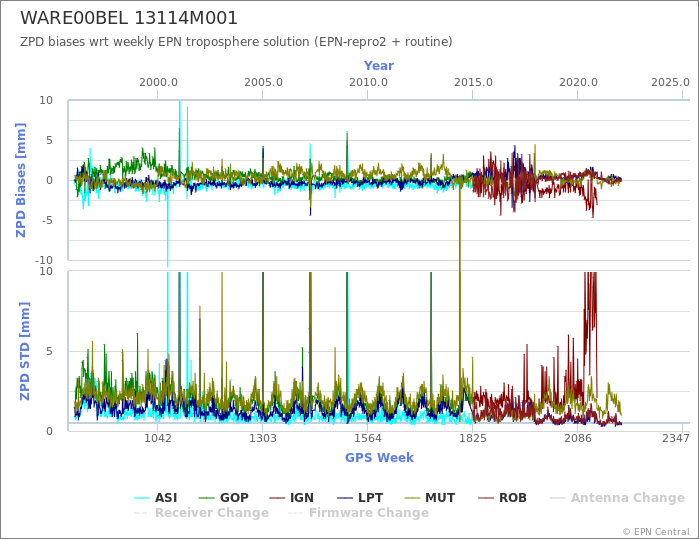Click the 2020.0 year tick label
Viewport: 700px width, 540px height.
(x=578, y=83)
